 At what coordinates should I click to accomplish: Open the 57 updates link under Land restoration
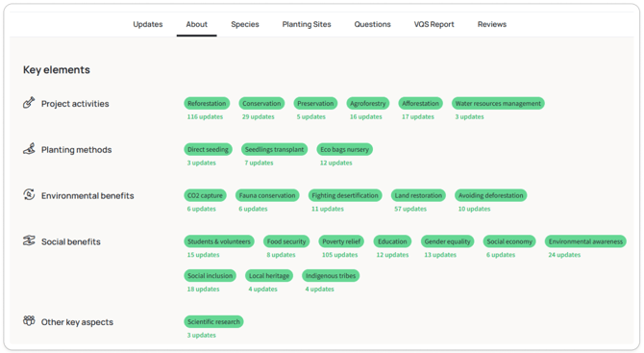410,209
